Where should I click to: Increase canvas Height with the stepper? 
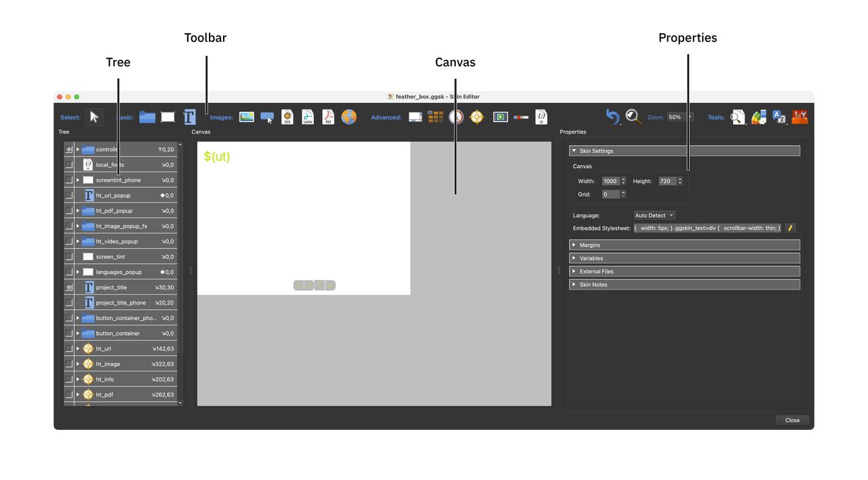click(679, 178)
